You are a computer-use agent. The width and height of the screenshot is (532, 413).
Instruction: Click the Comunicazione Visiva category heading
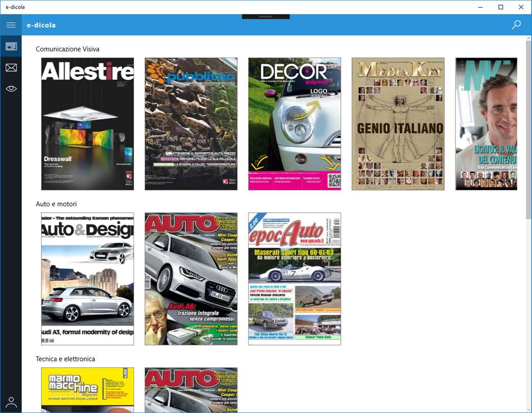67,49
